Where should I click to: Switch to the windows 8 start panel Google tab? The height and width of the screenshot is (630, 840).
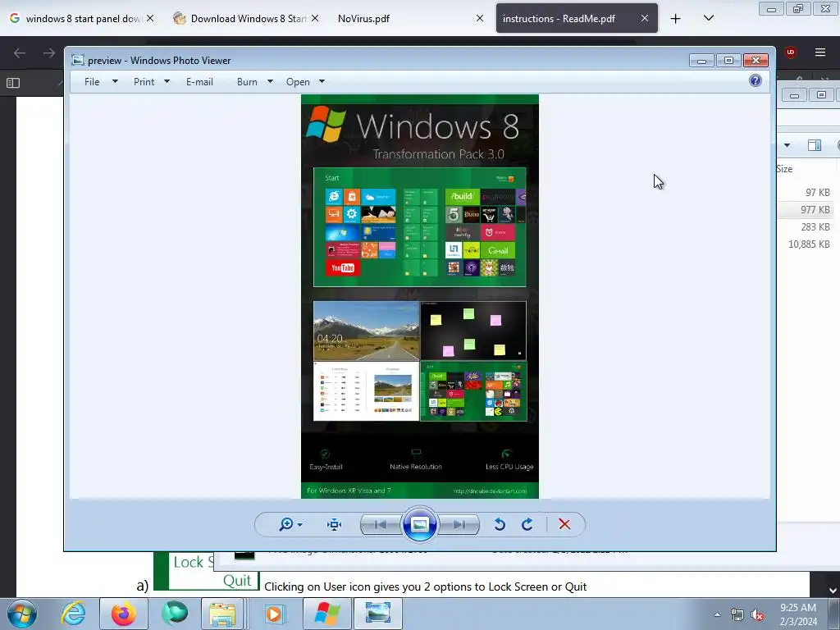80,18
